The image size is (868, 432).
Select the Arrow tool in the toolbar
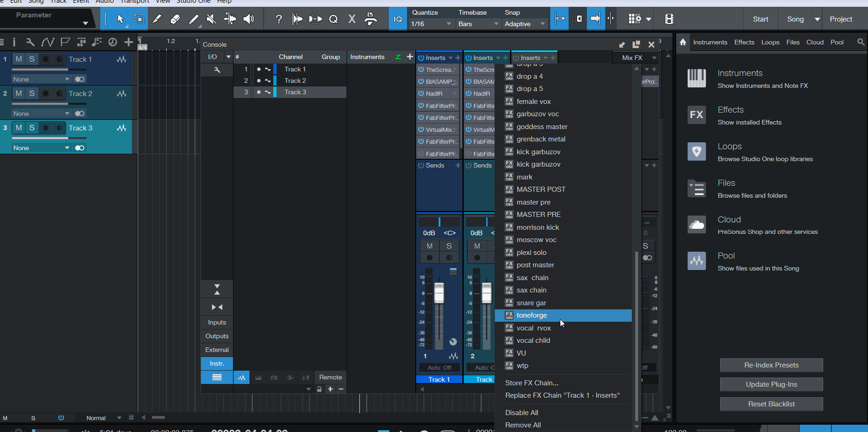click(x=120, y=19)
